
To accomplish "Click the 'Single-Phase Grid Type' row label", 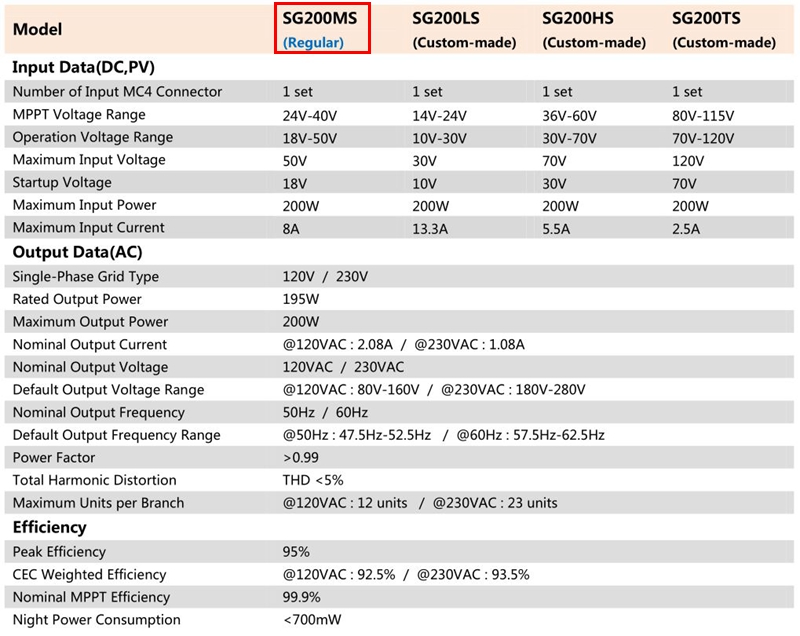I will point(85,277).
